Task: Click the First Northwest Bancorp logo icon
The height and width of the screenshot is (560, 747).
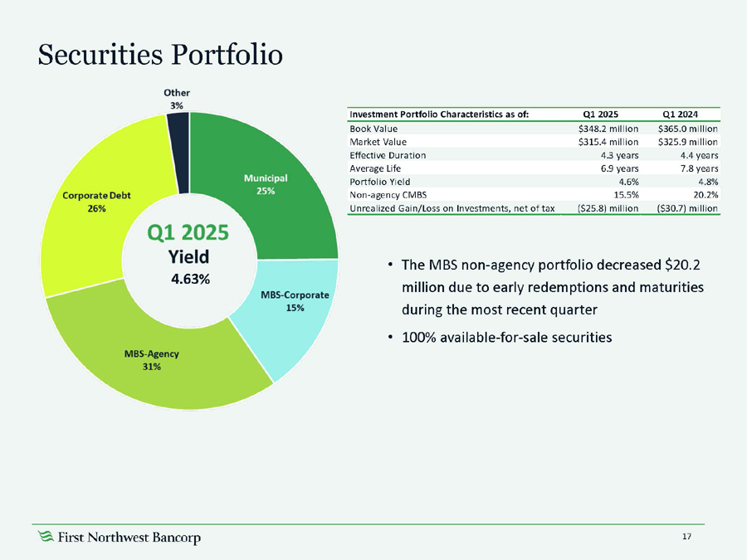Action: (x=46, y=538)
